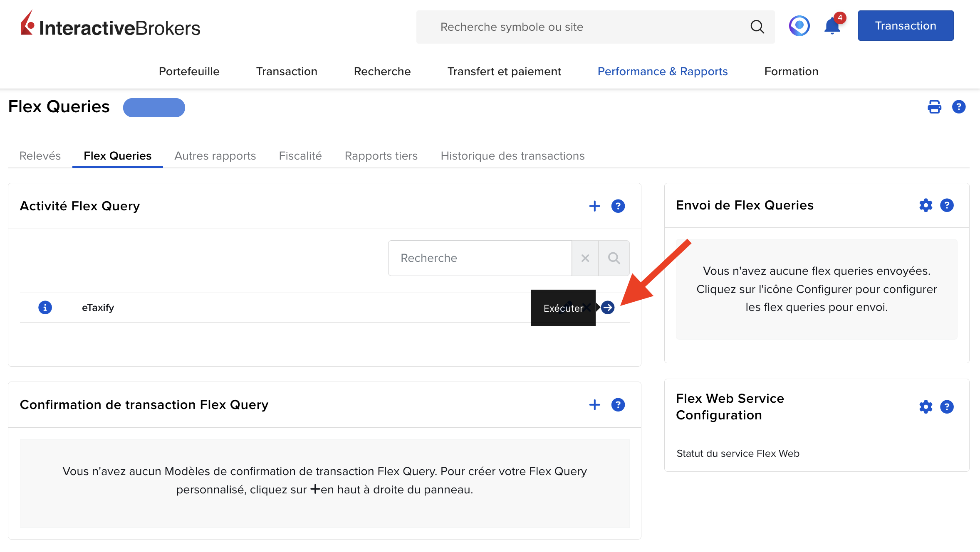Click the Flex Web Service Configuration heading
Screen dimensions: 980x552
coord(730,407)
